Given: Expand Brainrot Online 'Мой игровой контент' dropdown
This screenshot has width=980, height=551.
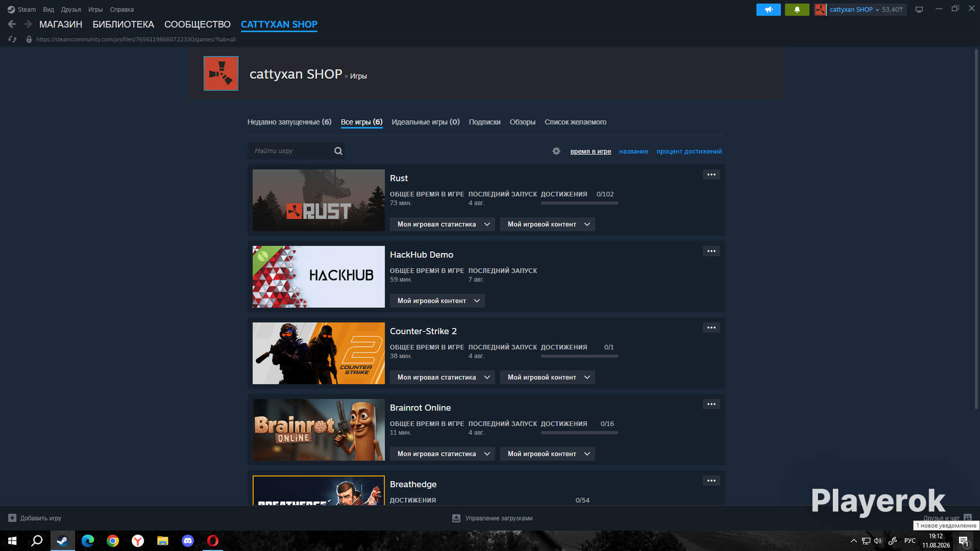Looking at the screenshot, I should [547, 454].
